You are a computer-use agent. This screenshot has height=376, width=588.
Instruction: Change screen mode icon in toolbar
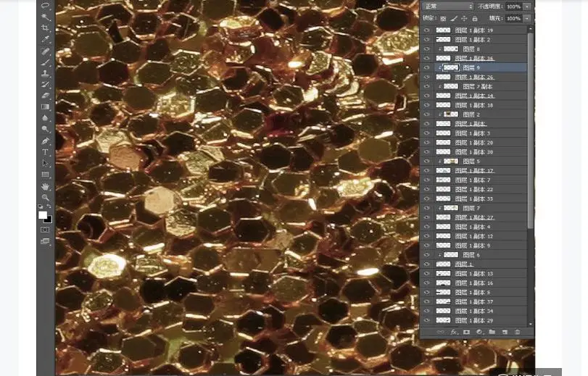45,241
